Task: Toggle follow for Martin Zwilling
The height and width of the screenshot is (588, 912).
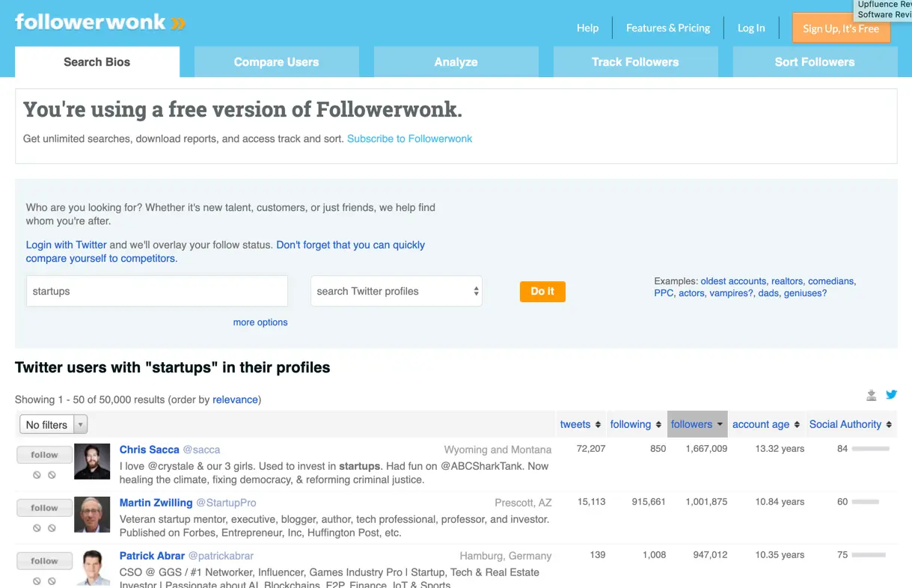Action: [44, 507]
